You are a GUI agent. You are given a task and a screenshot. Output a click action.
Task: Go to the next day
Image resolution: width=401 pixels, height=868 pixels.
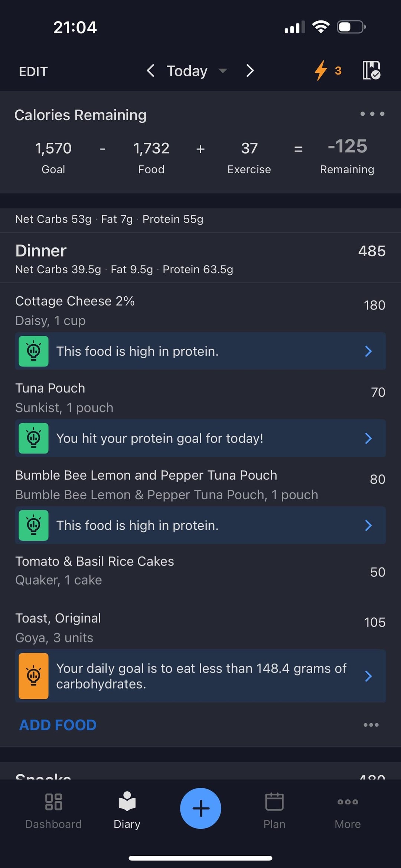250,70
